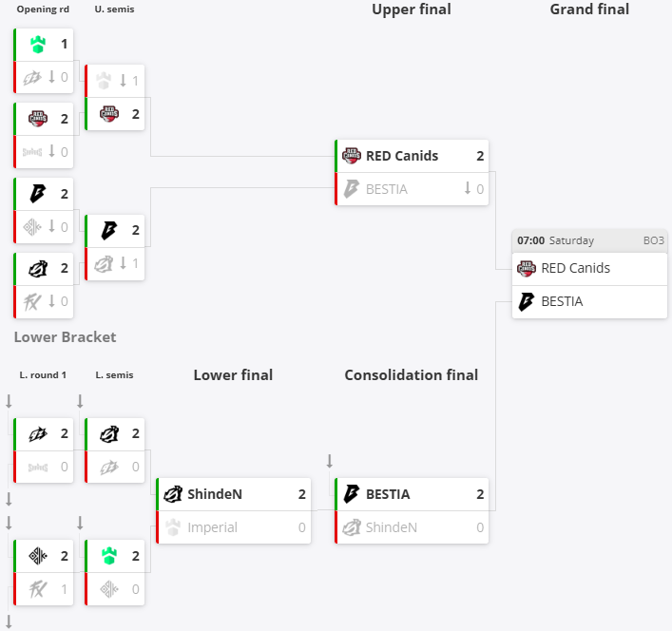Open RED Canids team in the Upper final

coord(402,156)
